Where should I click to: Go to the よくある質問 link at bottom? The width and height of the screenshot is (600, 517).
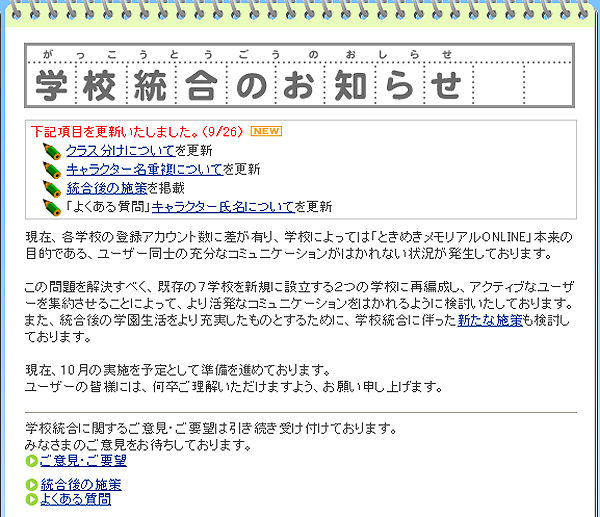(x=75, y=499)
